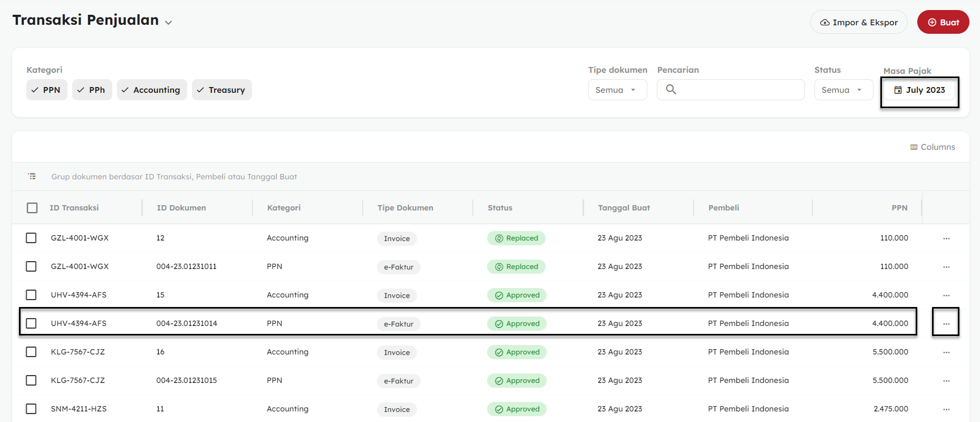Click the group rows icon beside grouping hint

(x=32, y=176)
